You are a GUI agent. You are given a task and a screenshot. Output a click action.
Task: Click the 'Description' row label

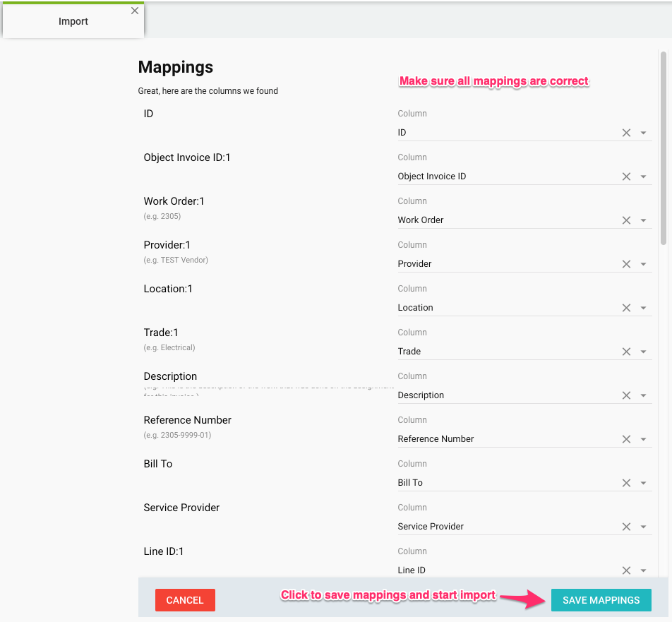point(170,376)
